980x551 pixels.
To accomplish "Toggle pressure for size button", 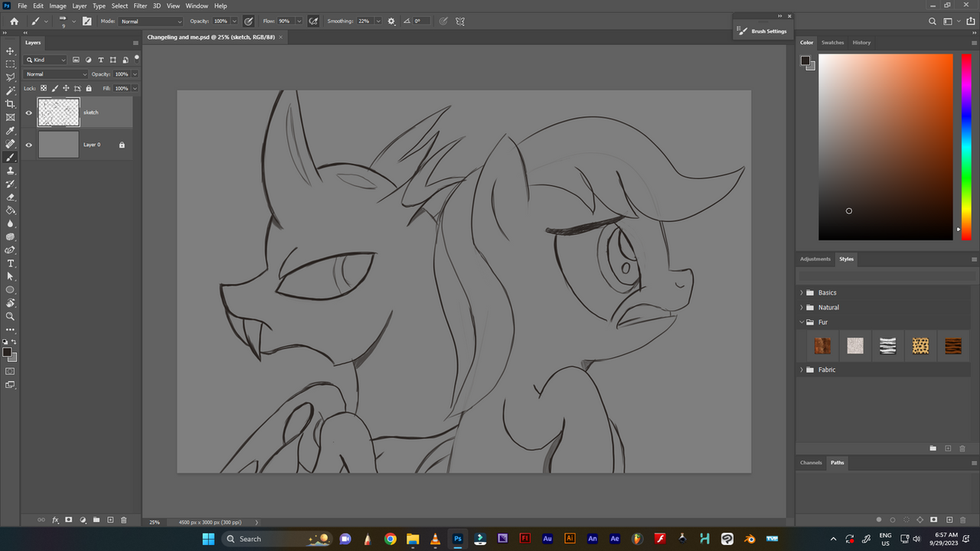I will click(x=443, y=21).
